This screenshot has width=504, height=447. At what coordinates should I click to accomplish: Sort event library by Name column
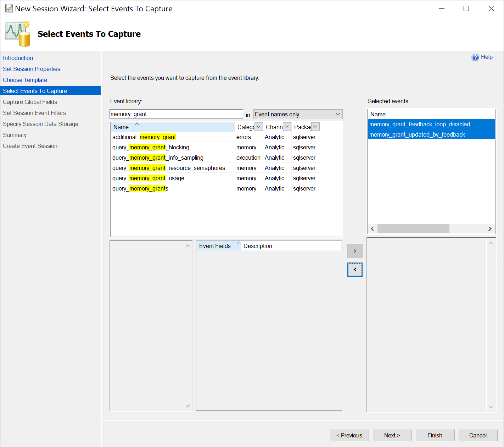pyautogui.click(x=173, y=127)
